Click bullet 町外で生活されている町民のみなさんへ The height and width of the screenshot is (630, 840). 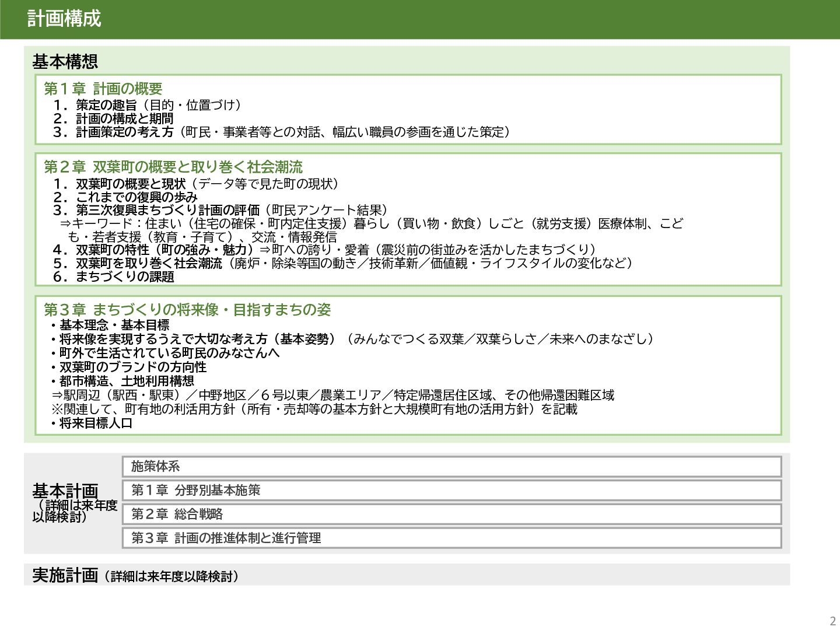(x=164, y=353)
